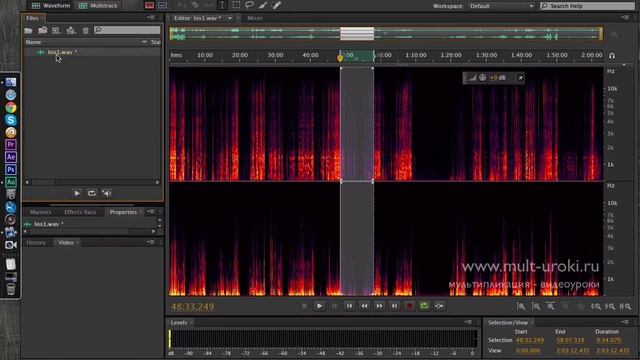Select the Paintbrush Selection tool
640x360 pixels.
263,5
